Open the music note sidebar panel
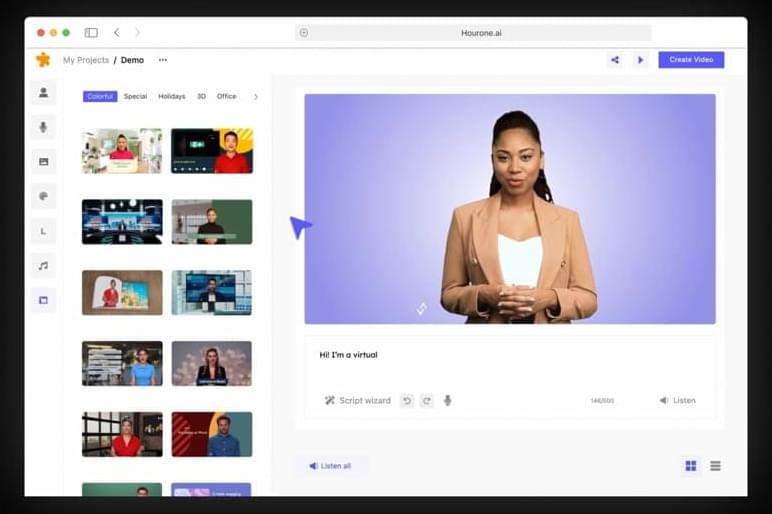Viewport: 772px width, 514px height. click(x=43, y=266)
